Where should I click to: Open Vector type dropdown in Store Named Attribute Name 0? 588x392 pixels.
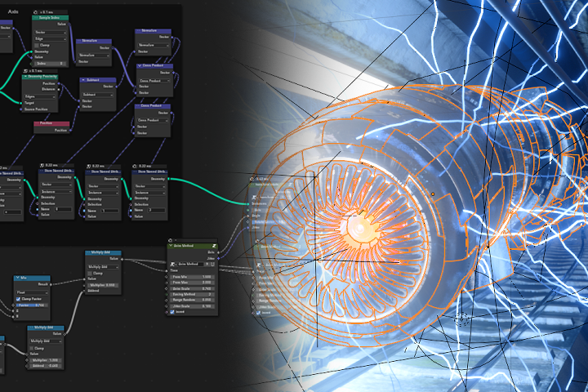pyautogui.click(x=56, y=185)
